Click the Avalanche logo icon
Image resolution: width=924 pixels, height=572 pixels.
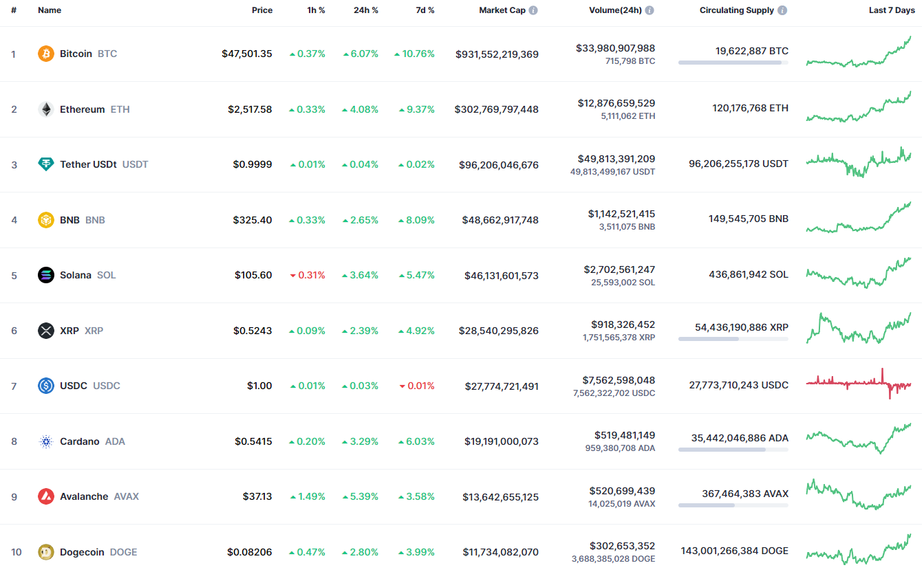[x=46, y=496]
